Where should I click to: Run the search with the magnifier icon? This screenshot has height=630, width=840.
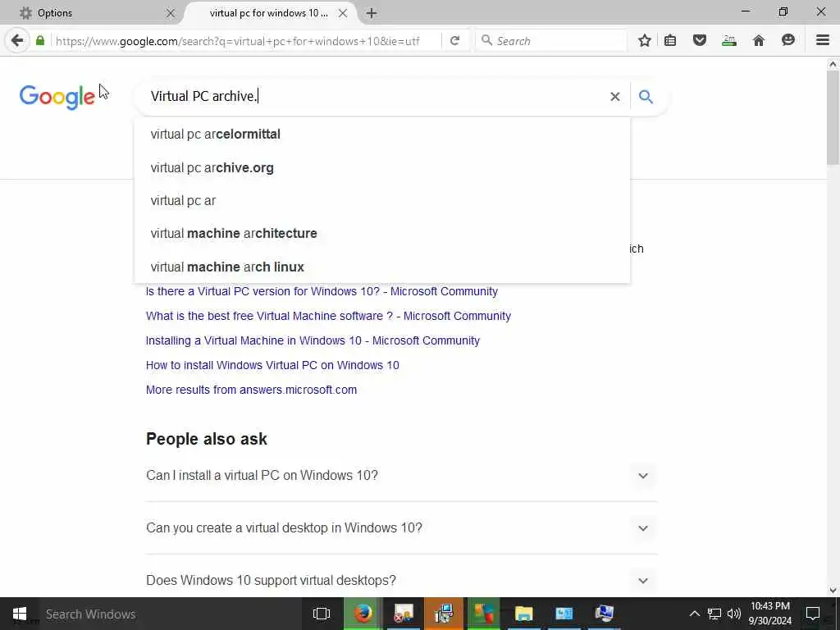coord(646,97)
